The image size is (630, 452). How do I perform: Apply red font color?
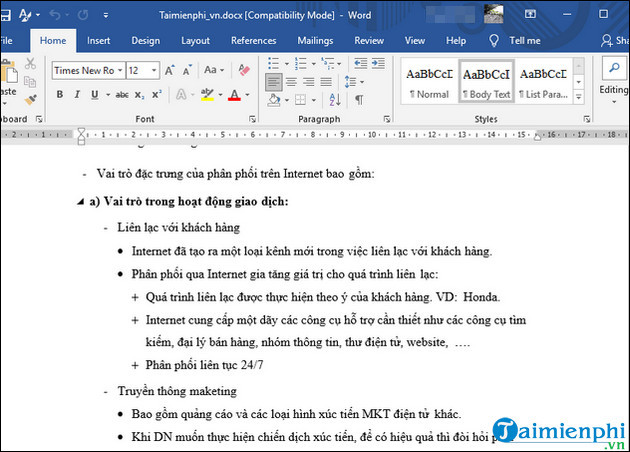pyautogui.click(x=234, y=95)
